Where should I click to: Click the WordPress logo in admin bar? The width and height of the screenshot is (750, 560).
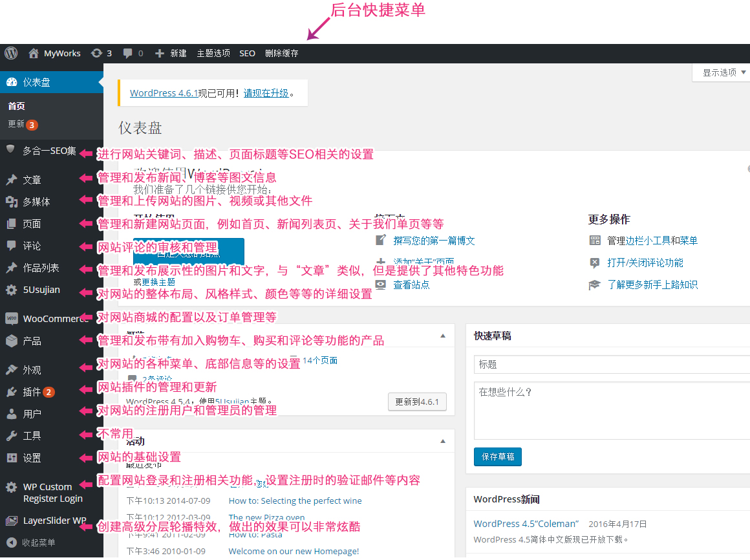[x=11, y=53]
